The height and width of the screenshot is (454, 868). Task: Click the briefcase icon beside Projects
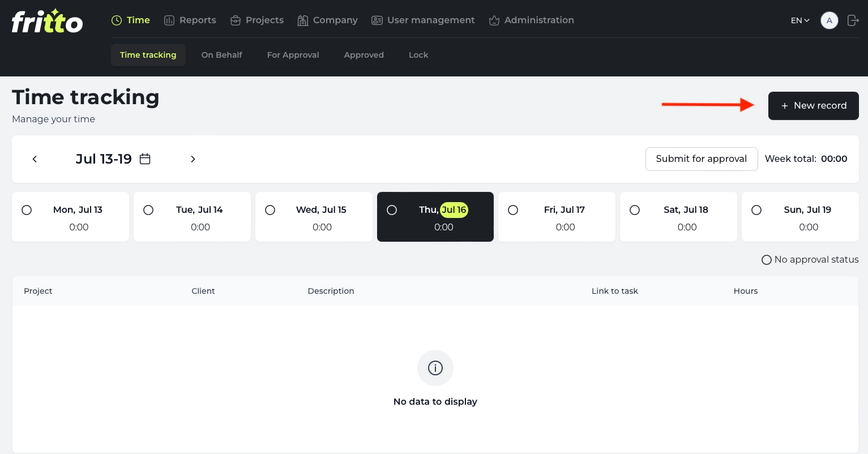tap(236, 20)
